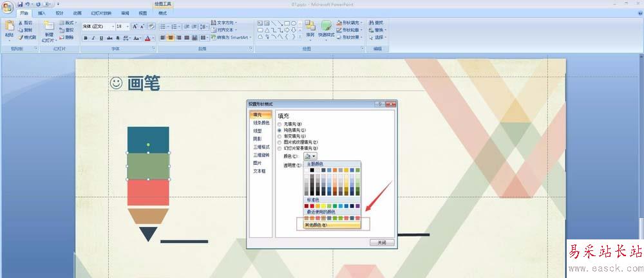Open the Text Direction (文字方向) dropdown
Screen dimensions: 644x278
[x=224, y=23]
